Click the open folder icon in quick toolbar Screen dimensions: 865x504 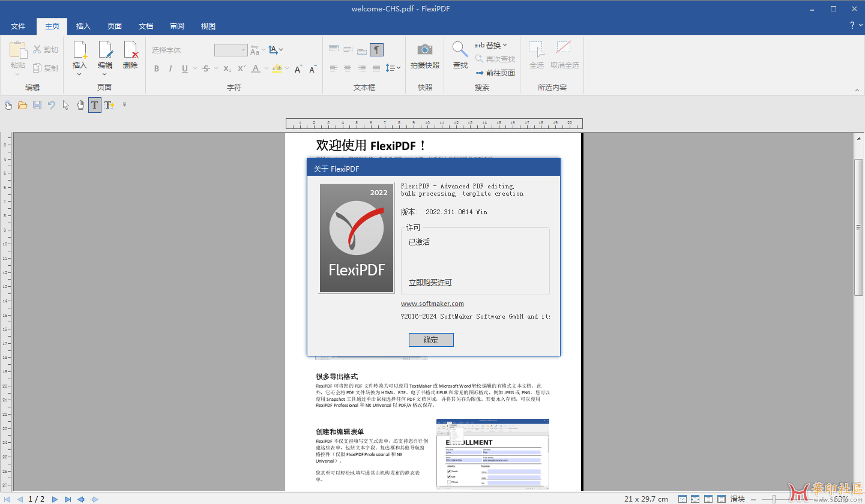(22, 106)
